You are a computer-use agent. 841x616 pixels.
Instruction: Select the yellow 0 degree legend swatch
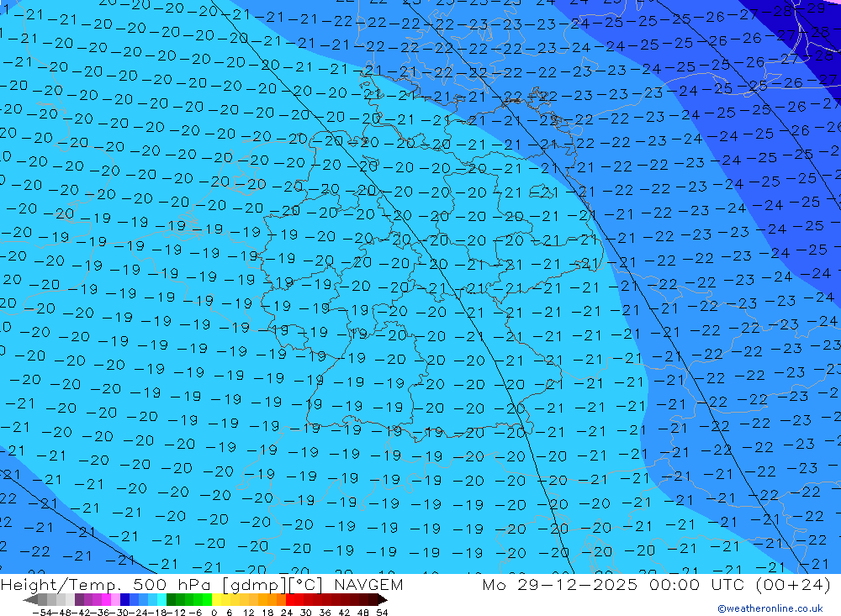point(216,599)
